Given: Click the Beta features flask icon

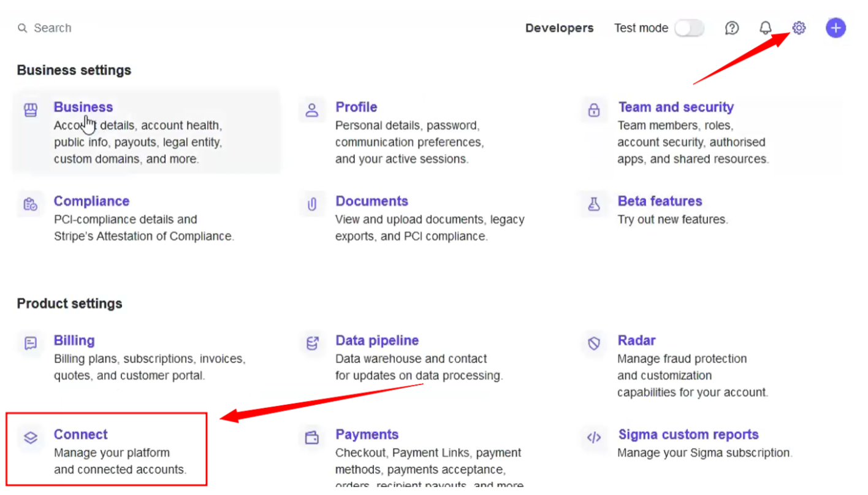Looking at the screenshot, I should (594, 204).
